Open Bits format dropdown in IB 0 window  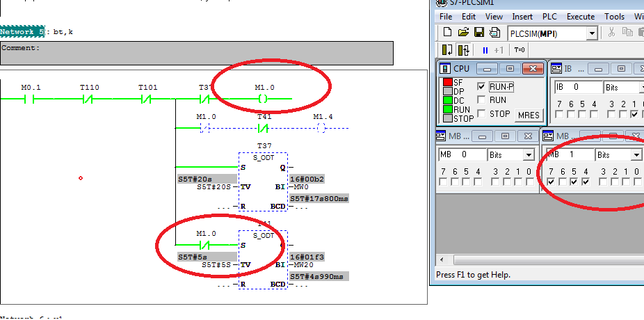[x=641, y=87]
